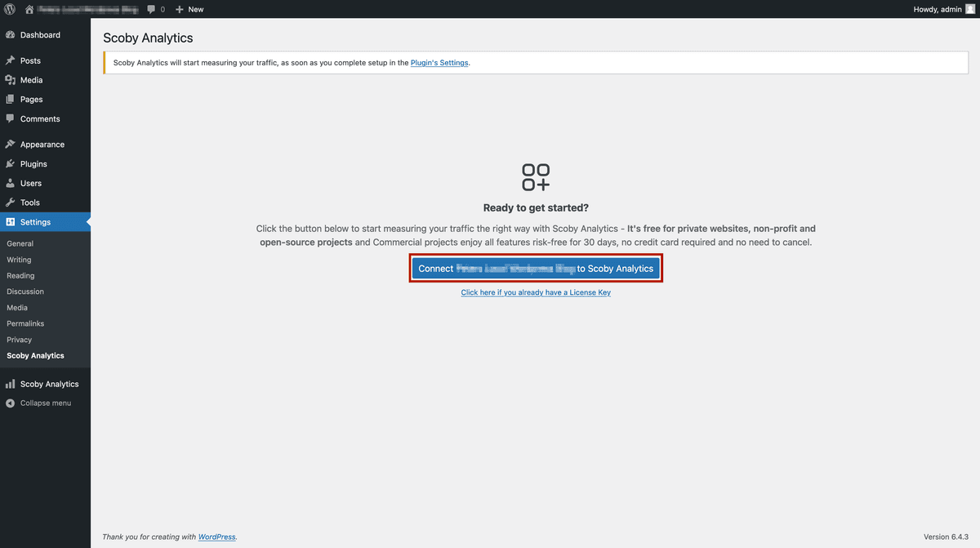This screenshot has height=548, width=980.
Task: Open the Appearance menu
Action: coord(45,145)
